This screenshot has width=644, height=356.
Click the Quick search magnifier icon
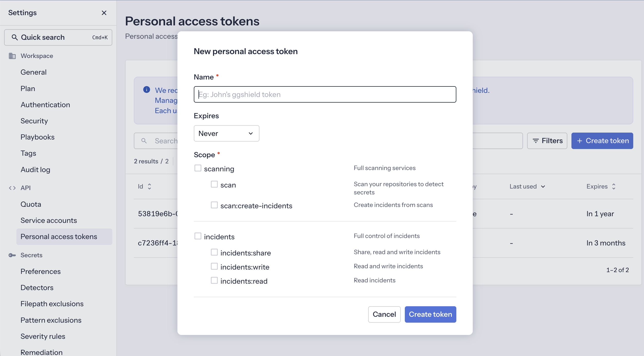pos(15,37)
